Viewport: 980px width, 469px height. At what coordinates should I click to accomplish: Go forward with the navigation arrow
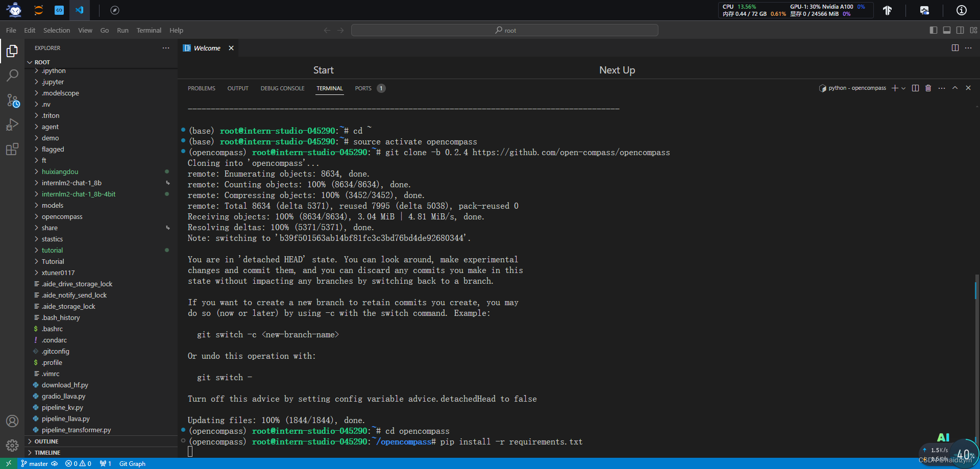pos(340,30)
